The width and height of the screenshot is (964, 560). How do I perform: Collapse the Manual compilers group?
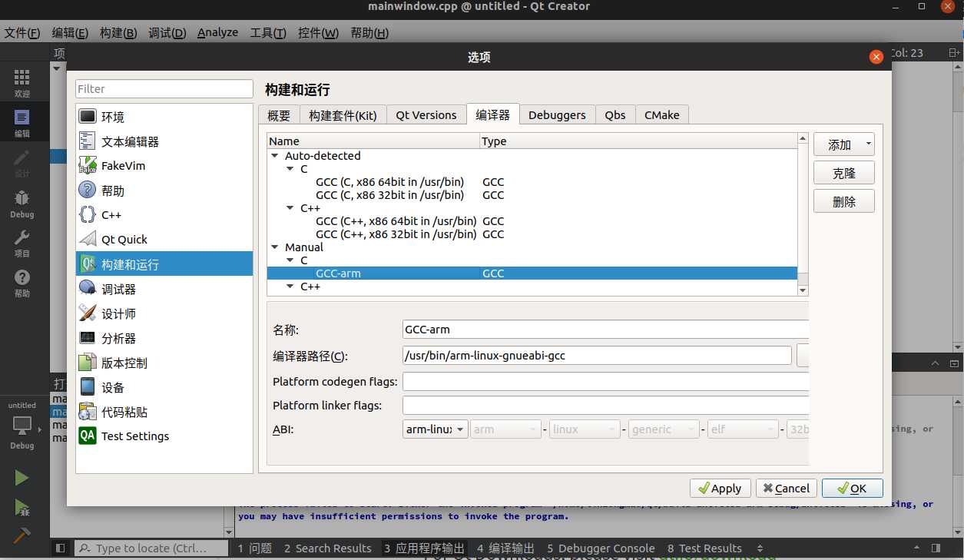pyautogui.click(x=275, y=247)
